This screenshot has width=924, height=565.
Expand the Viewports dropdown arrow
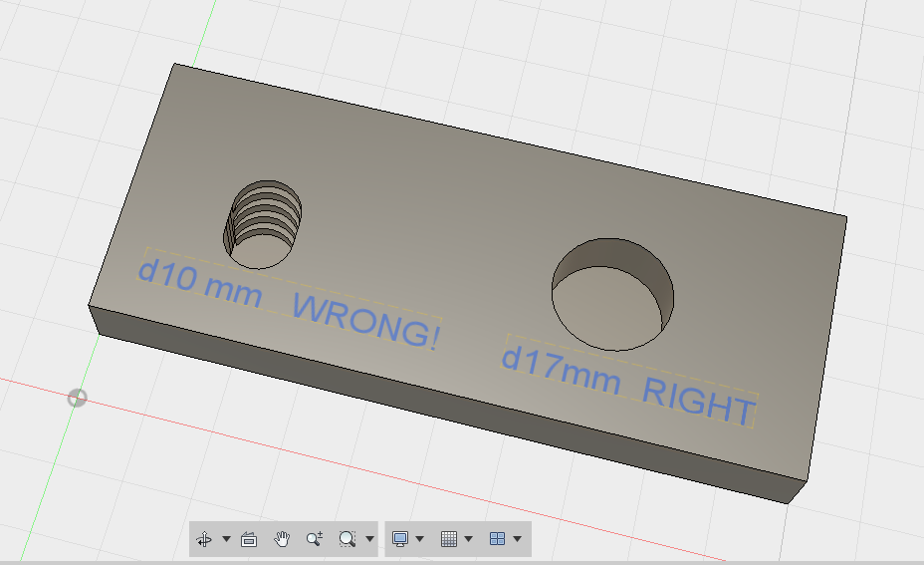[x=517, y=539]
